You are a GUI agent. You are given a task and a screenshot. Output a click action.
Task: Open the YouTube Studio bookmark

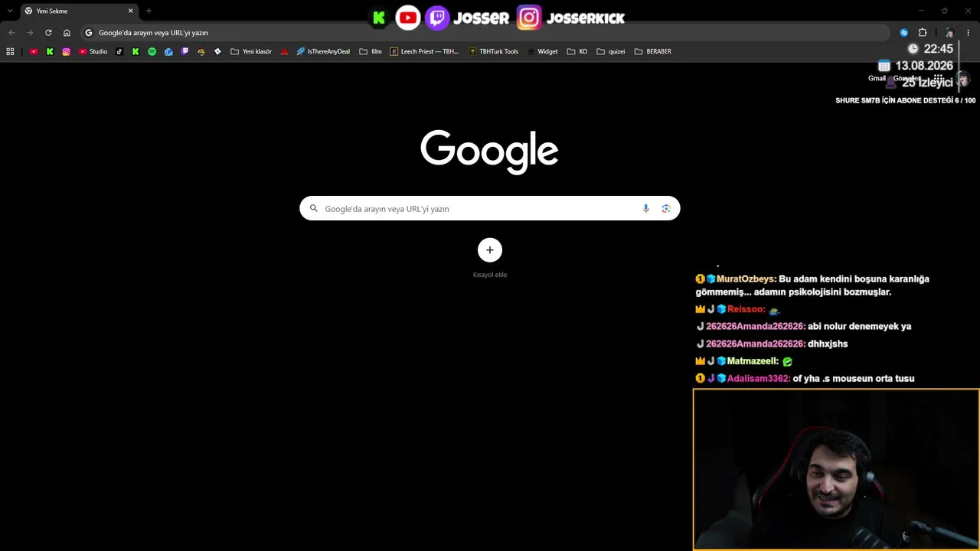click(93, 51)
